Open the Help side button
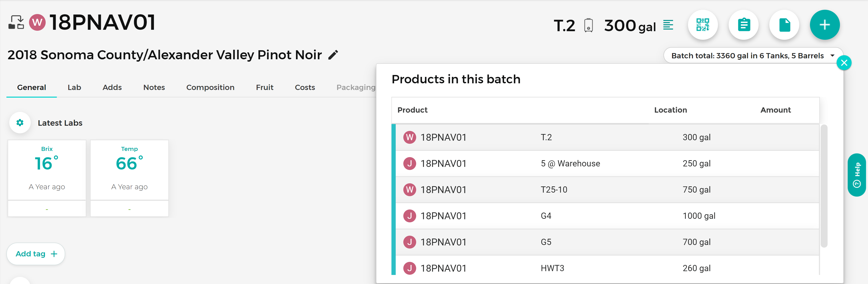The image size is (868, 284). (857, 175)
